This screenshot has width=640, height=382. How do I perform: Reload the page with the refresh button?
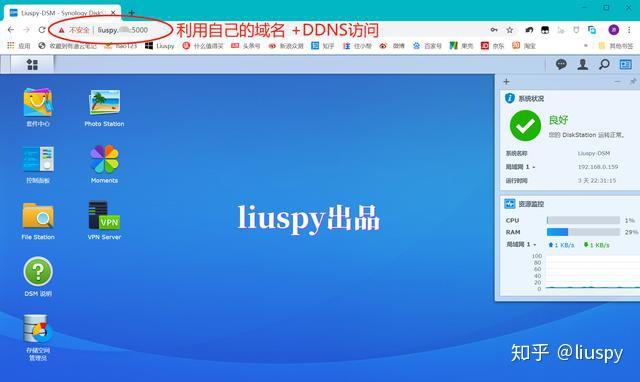click(x=42, y=30)
